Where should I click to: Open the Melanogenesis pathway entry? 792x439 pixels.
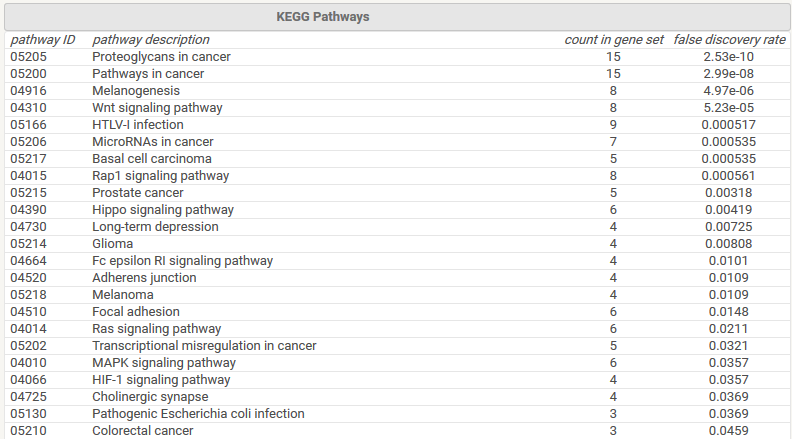pos(134,91)
